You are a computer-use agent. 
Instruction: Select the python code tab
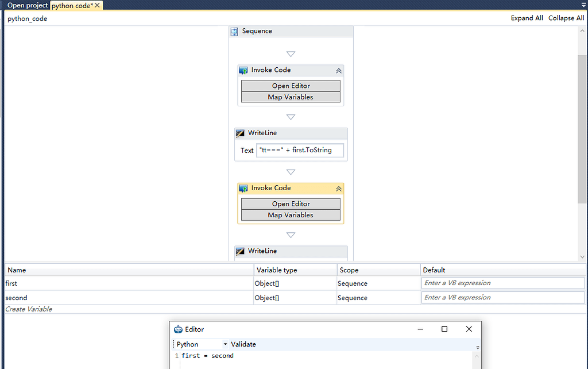[72, 5]
